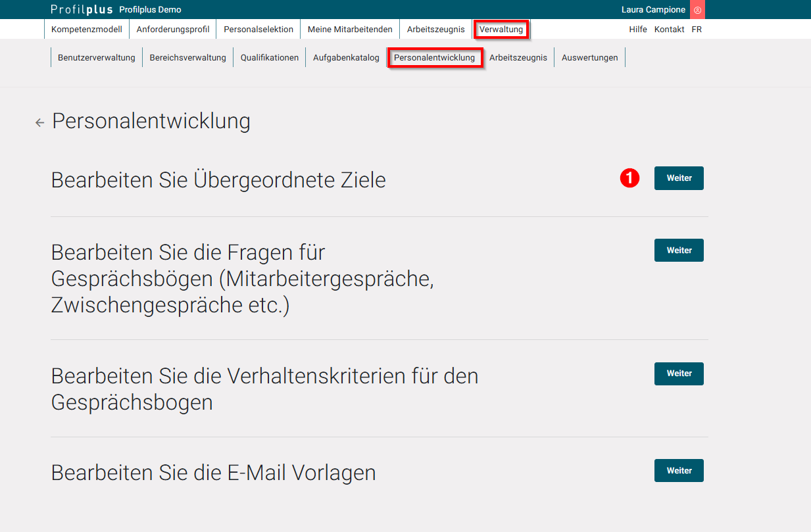
Task: Click the back arrow beside Personalentwicklung heading
Action: [x=39, y=122]
